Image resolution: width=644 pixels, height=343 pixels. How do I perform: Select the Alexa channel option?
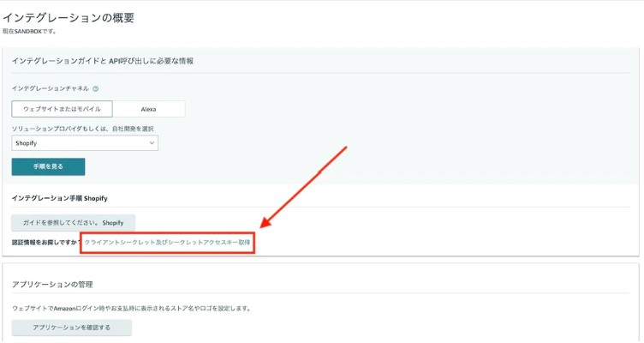149,109
